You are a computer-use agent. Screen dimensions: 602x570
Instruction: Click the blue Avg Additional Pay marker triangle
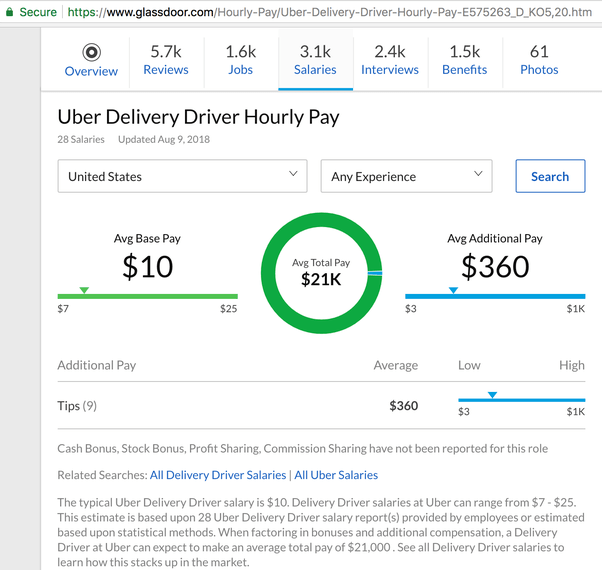tap(453, 290)
